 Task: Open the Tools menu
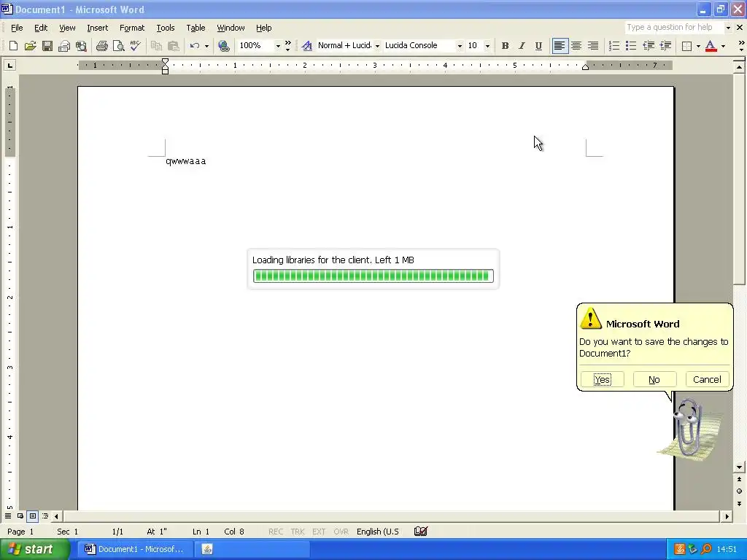[166, 28]
